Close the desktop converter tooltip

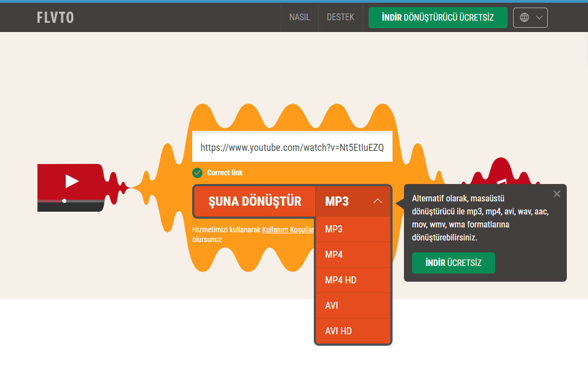tap(557, 194)
